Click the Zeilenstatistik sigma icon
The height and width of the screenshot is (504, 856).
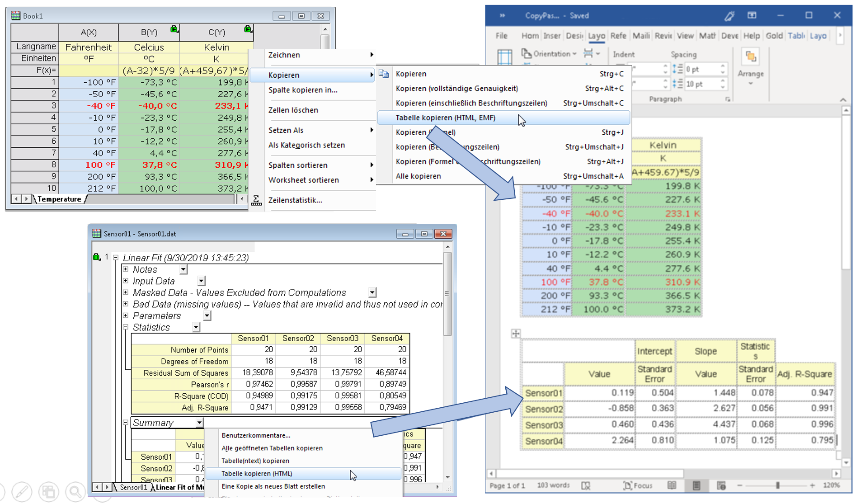(x=256, y=200)
